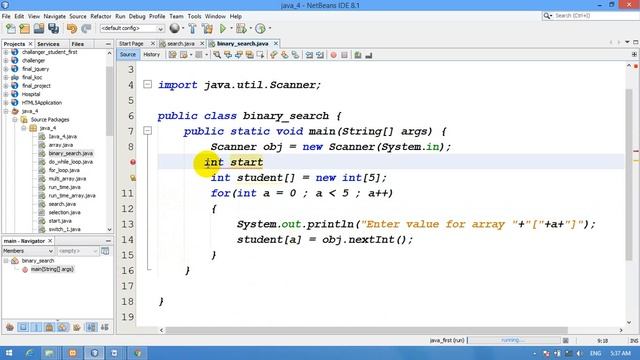Screen dimensions: 640x360
Task: Toggle Show Non-Public Members in Navigator
Action: (x=49, y=327)
